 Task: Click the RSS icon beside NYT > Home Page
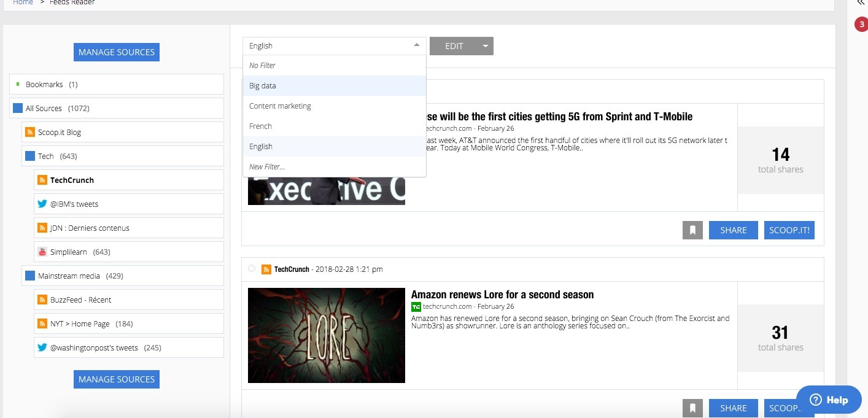tap(42, 323)
